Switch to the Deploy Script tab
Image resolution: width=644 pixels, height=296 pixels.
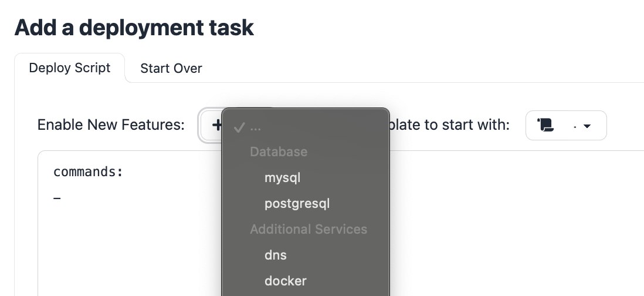tap(70, 68)
